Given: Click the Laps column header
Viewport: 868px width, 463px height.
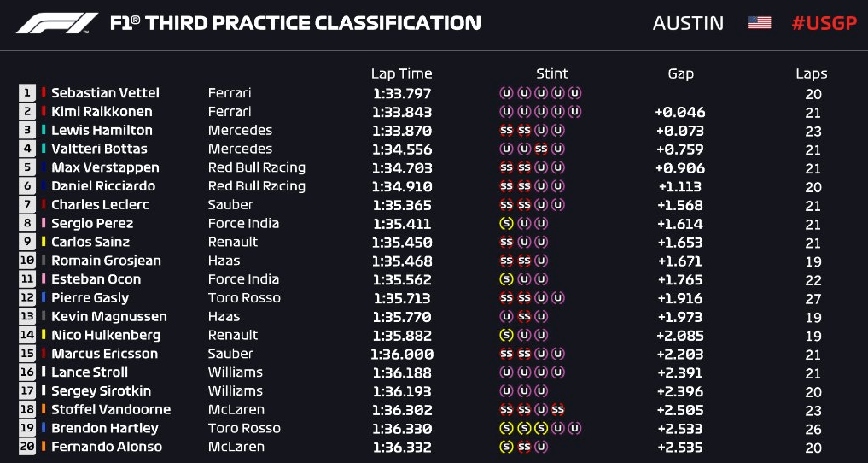Looking at the screenshot, I should pos(812,74).
